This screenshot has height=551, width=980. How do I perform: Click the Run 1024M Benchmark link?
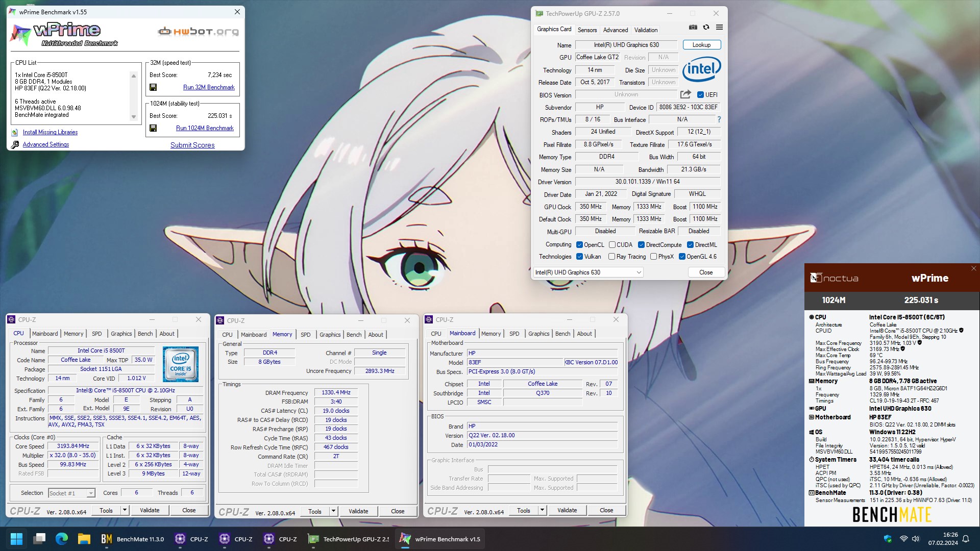point(205,128)
